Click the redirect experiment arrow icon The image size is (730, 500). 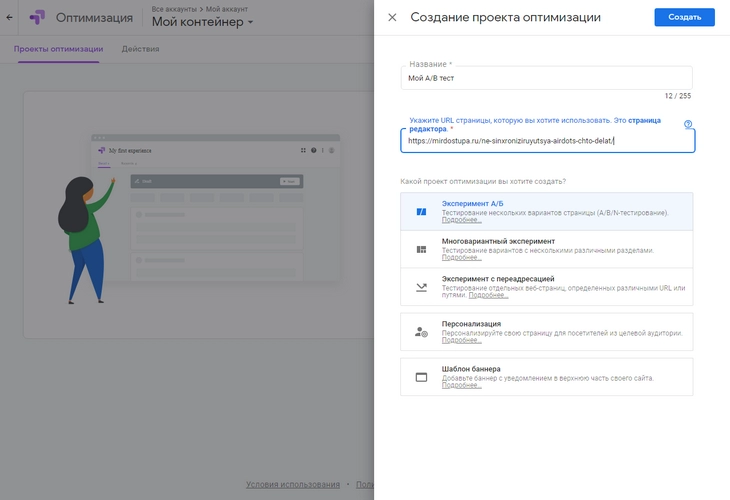click(x=421, y=287)
